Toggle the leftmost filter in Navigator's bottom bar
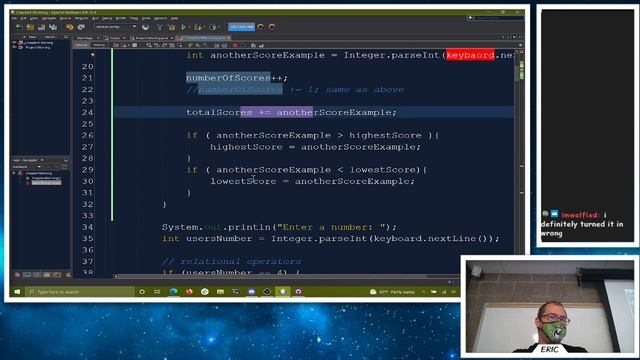The image size is (640, 360). click(17, 275)
